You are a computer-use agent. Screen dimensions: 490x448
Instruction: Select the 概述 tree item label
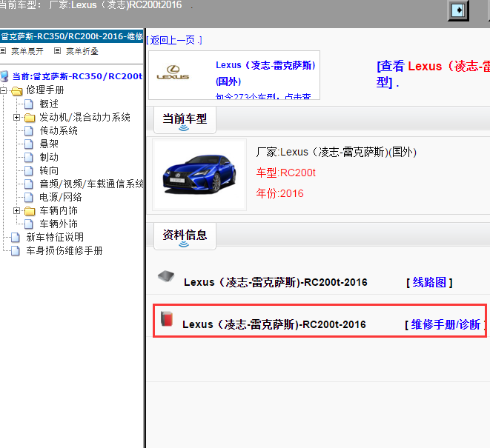tap(49, 104)
